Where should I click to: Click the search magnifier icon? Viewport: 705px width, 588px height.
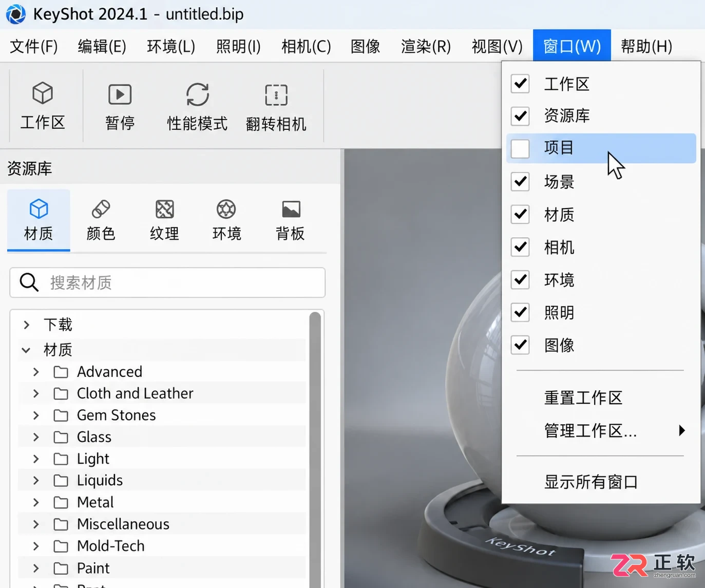pyautogui.click(x=29, y=282)
